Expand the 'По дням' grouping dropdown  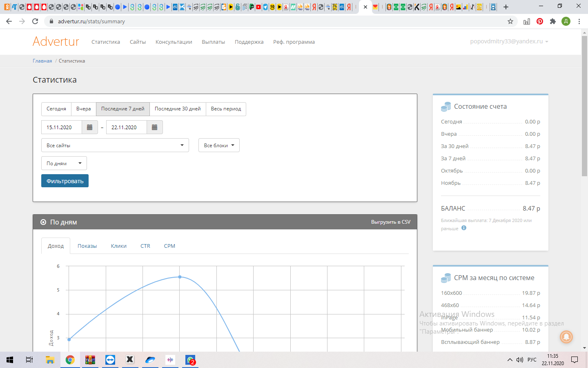tap(64, 163)
